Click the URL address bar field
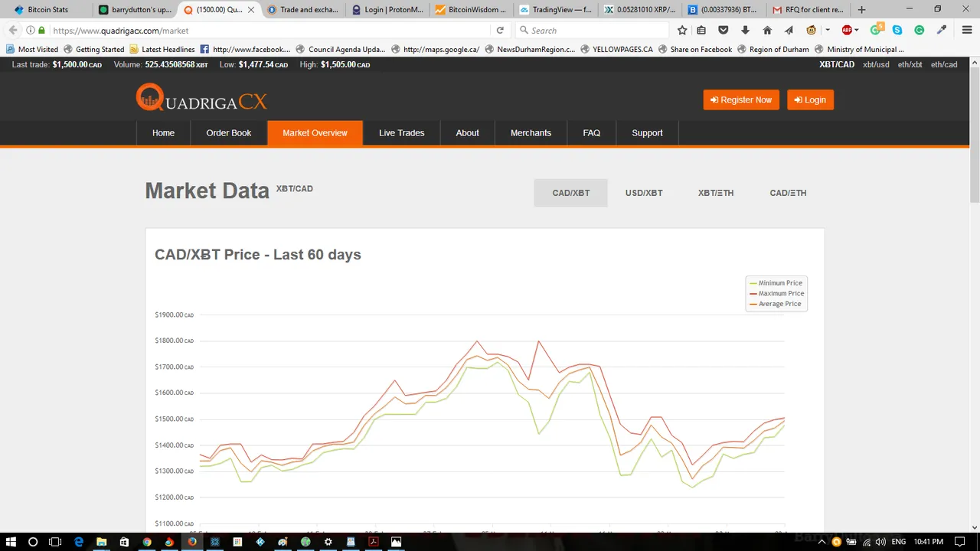Image resolution: width=980 pixels, height=551 pixels. (268, 31)
